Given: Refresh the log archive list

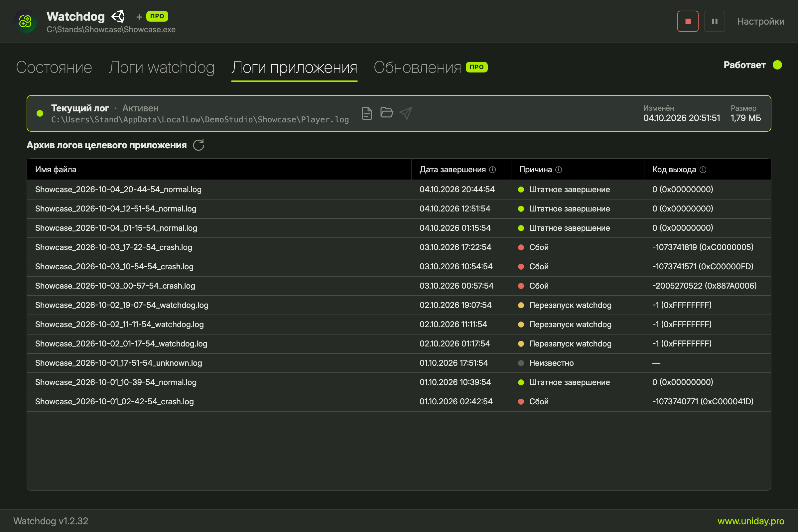Looking at the screenshot, I should coord(199,145).
